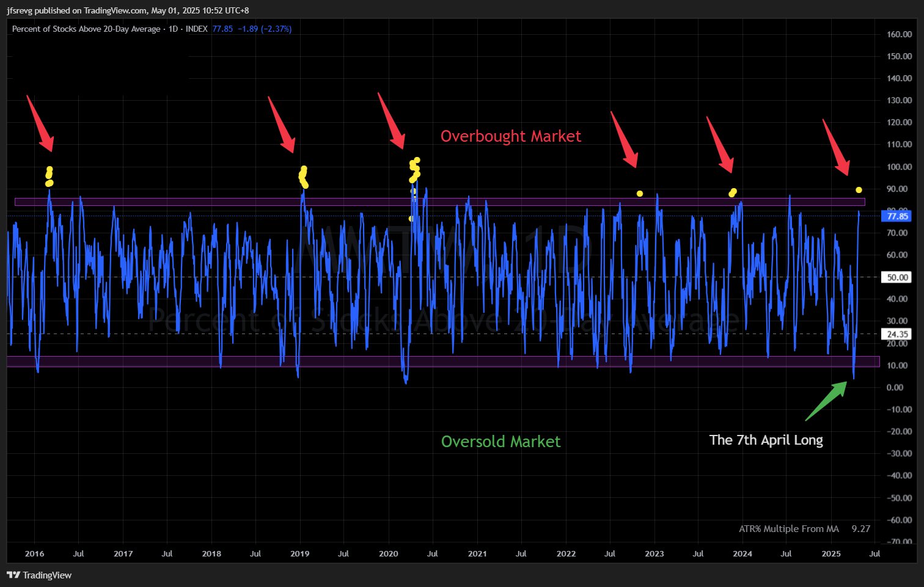
Task: Click the red arrow above the 2020 peak
Action: click(391, 121)
